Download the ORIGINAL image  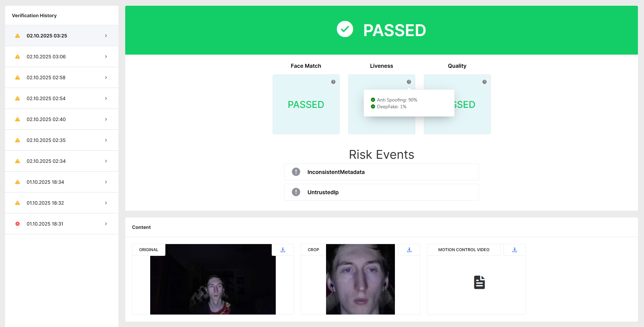click(283, 250)
